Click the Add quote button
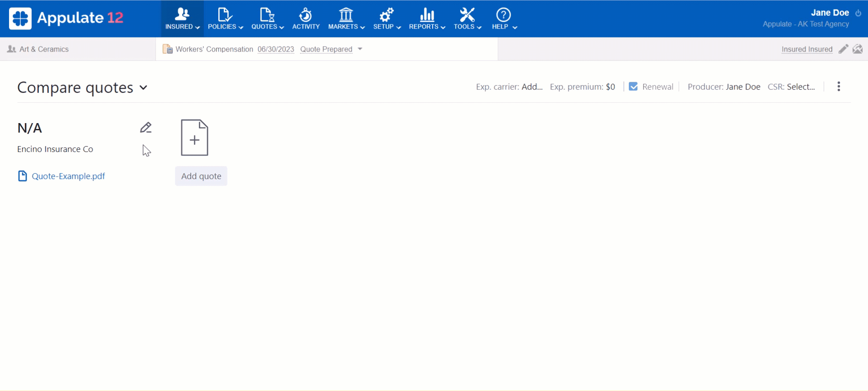Image resolution: width=868 pixels, height=391 pixels. 201,176
